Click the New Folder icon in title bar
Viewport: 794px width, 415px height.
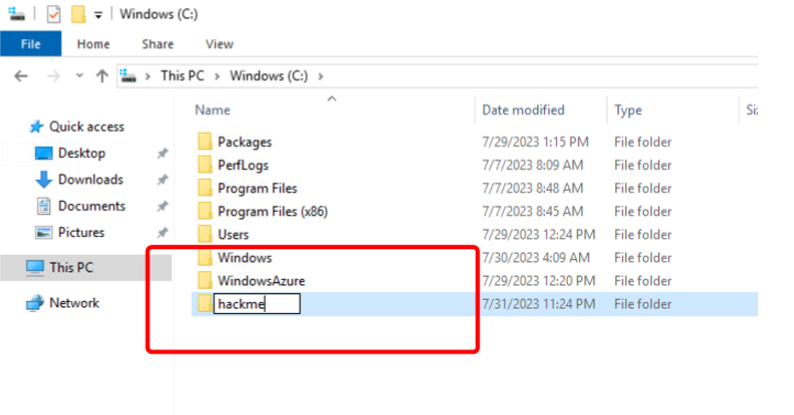point(78,15)
